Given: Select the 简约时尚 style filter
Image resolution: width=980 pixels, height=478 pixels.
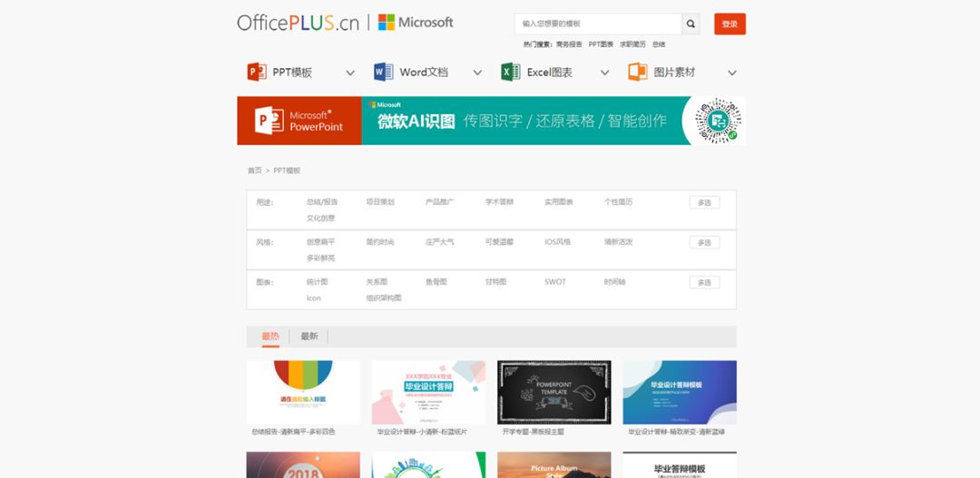Looking at the screenshot, I should pyautogui.click(x=380, y=242).
